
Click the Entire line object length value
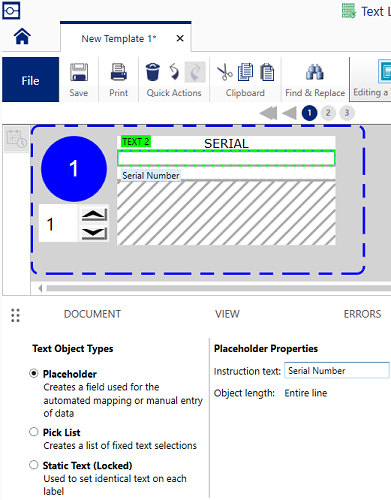click(306, 393)
